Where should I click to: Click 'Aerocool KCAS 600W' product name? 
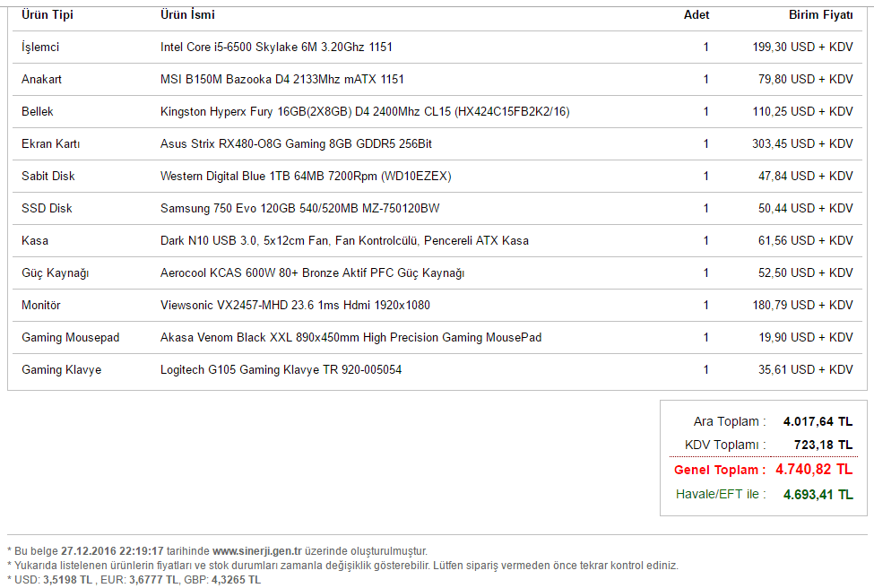[x=313, y=273]
